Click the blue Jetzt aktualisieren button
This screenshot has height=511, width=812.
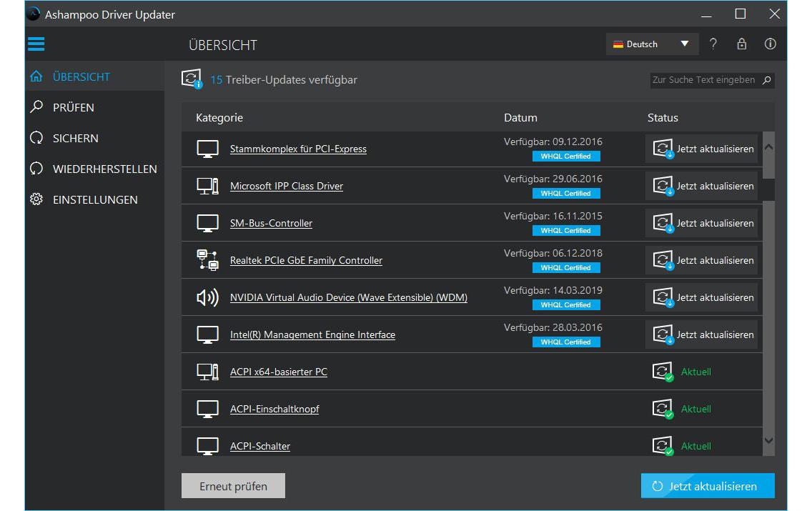pyautogui.click(x=707, y=486)
